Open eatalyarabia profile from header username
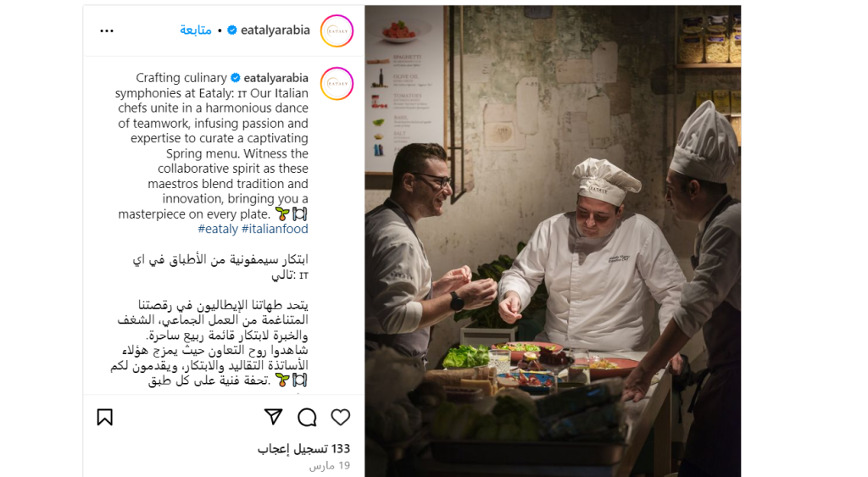The width and height of the screenshot is (868, 477). (x=275, y=31)
